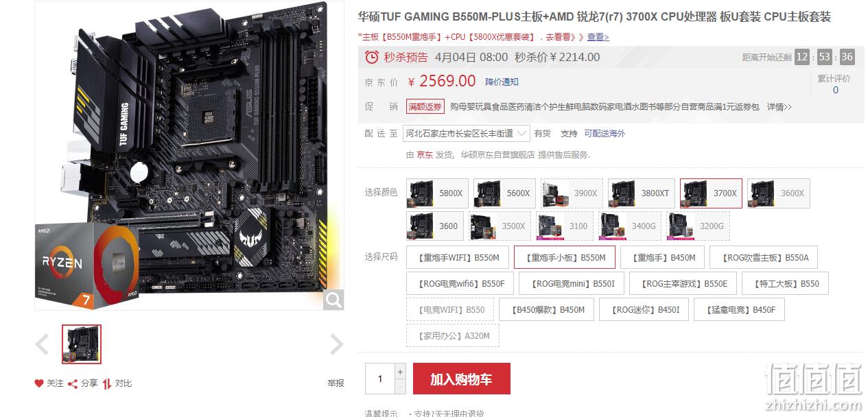Image resolution: width=868 pixels, height=417 pixels.
Task: Select the 3800XT CPU option
Action: click(641, 193)
